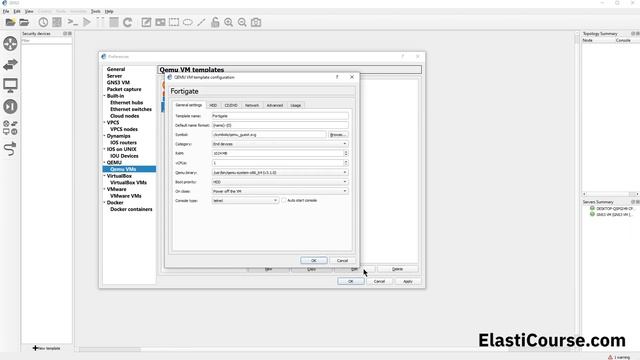Click OK in the Preferences window

tap(351, 281)
